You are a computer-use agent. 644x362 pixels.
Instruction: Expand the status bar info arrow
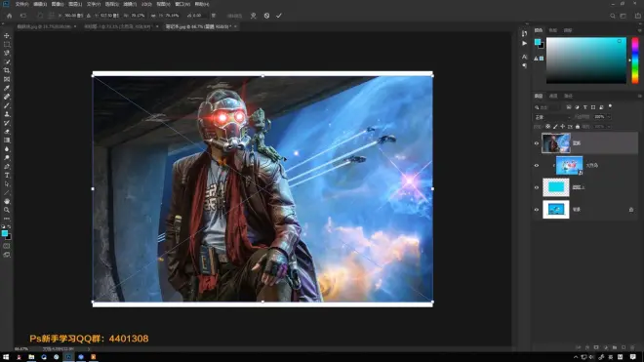(89, 349)
